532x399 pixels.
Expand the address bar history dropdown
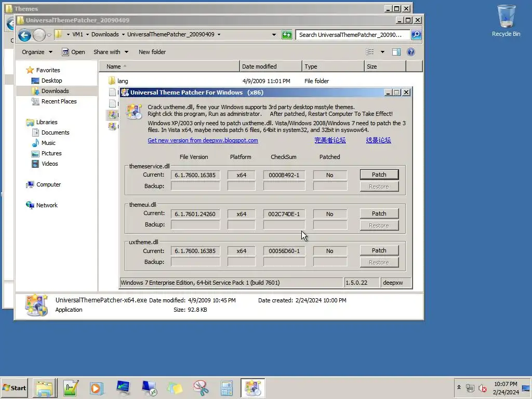click(274, 35)
